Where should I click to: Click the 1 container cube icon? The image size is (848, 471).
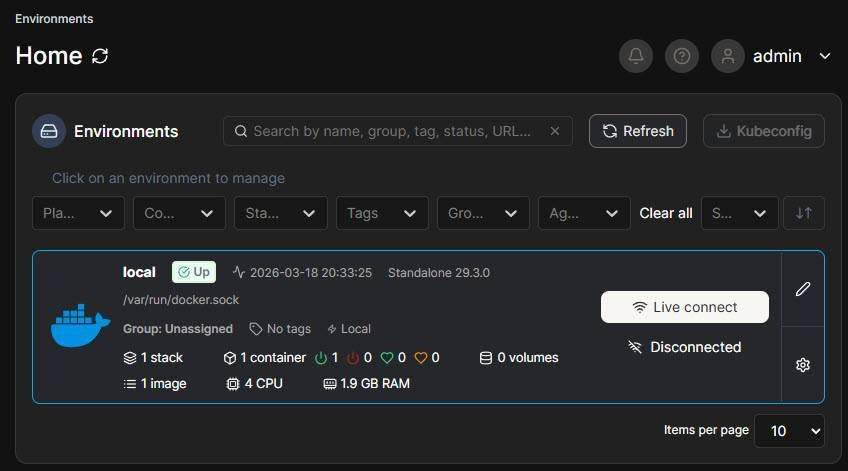(230, 358)
